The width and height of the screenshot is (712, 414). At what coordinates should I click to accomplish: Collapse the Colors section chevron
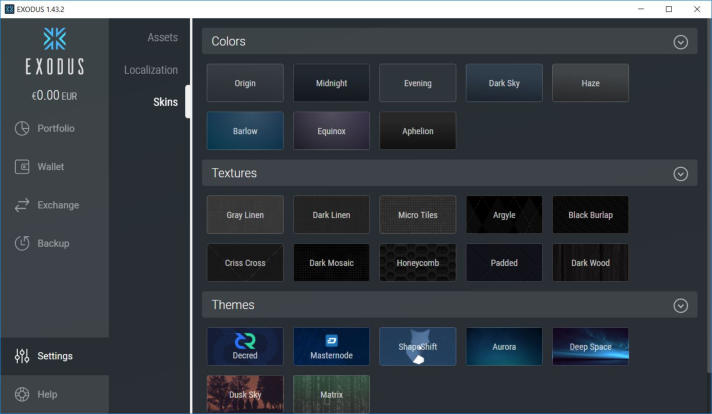click(680, 42)
